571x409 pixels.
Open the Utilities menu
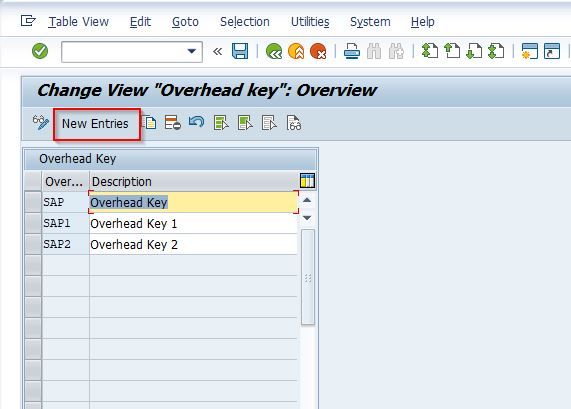[x=310, y=22]
